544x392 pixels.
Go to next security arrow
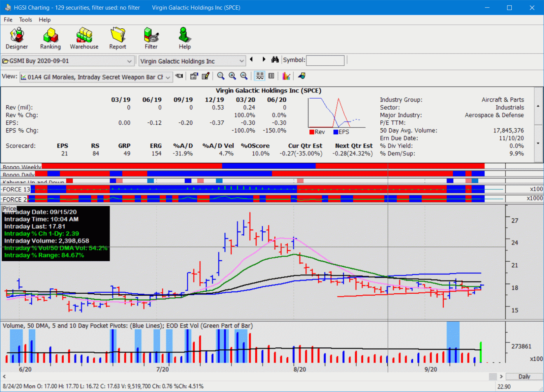pyautogui.click(x=264, y=59)
